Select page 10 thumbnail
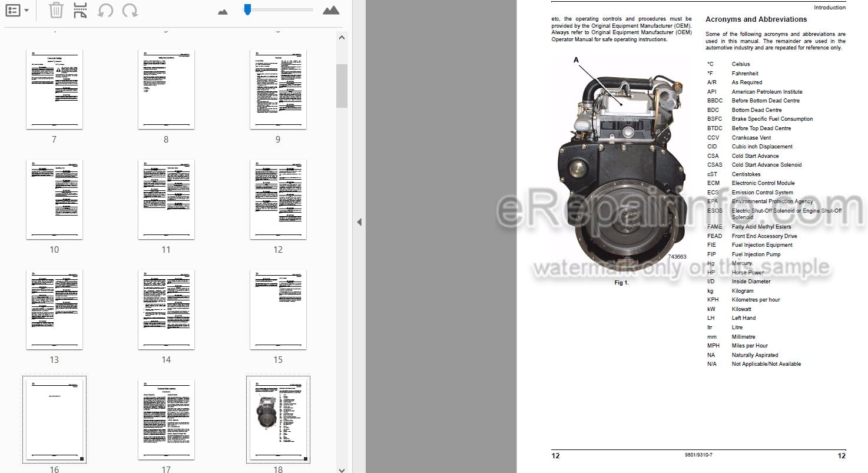Viewport: 868px width, 473px height. [54, 200]
